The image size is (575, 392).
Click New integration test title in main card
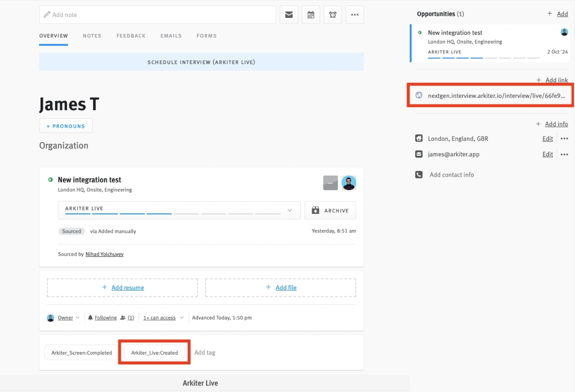[x=89, y=180]
